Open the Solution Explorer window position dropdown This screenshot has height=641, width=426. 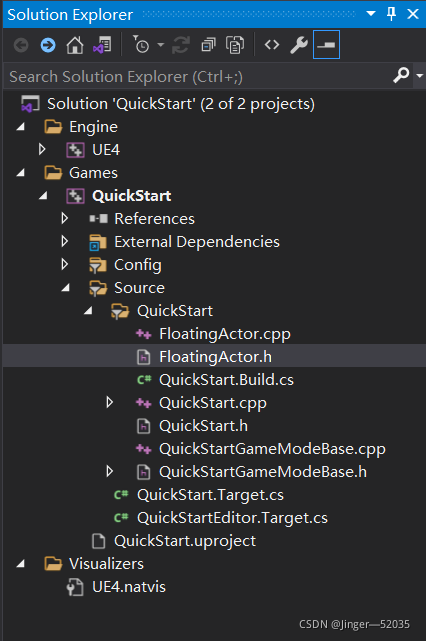click(x=371, y=14)
